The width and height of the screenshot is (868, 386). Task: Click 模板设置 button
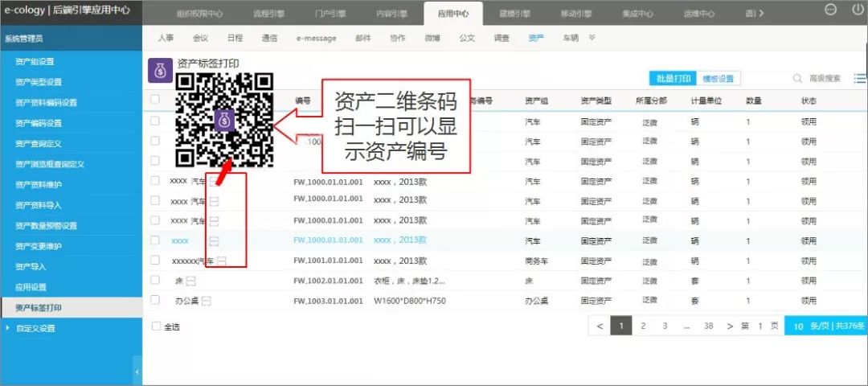tap(718, 79)
